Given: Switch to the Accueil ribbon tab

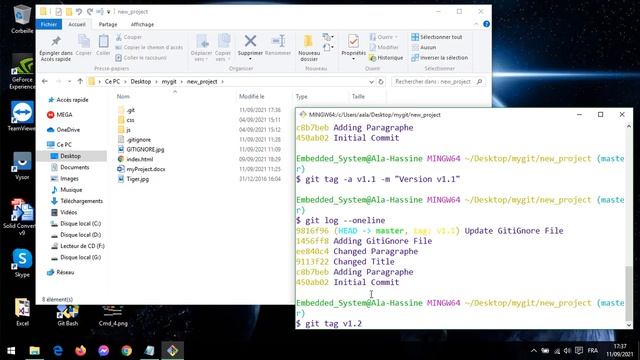Looking at the screenshot, I should (77, 24).
